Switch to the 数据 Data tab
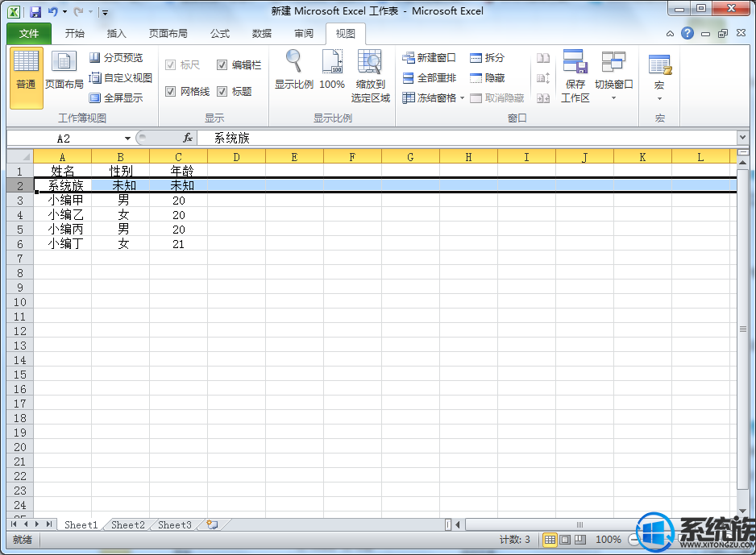 coord(262,34)
